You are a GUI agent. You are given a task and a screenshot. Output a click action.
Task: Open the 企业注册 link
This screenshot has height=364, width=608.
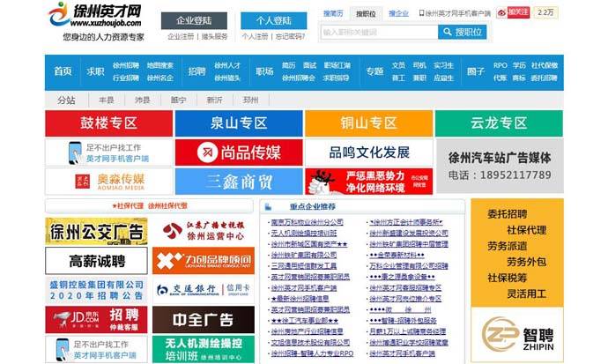(181, 36)
